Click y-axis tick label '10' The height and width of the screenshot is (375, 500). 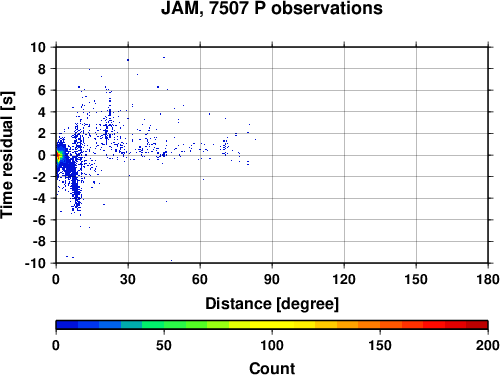[38, 47]
